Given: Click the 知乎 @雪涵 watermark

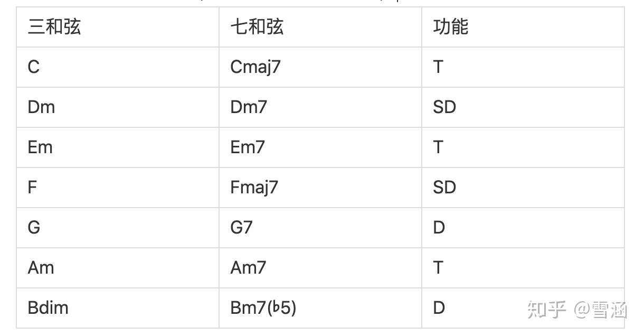Looking at the screenshot, I should tap(577, 310).
